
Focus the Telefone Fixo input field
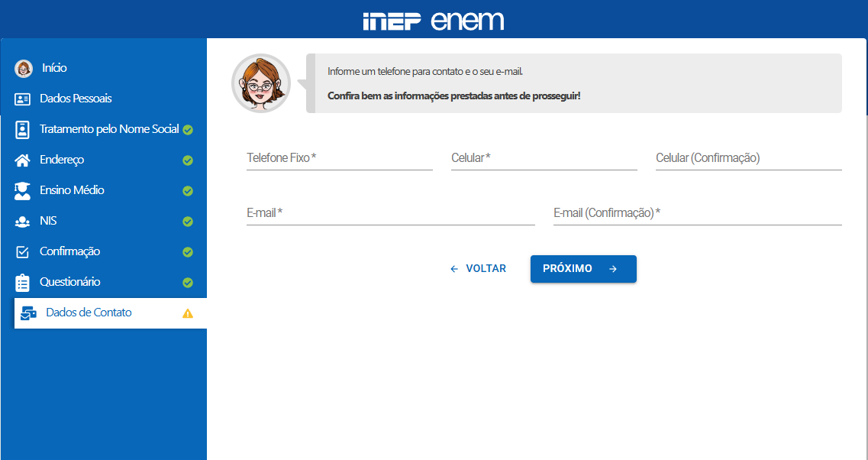(339, 159)
